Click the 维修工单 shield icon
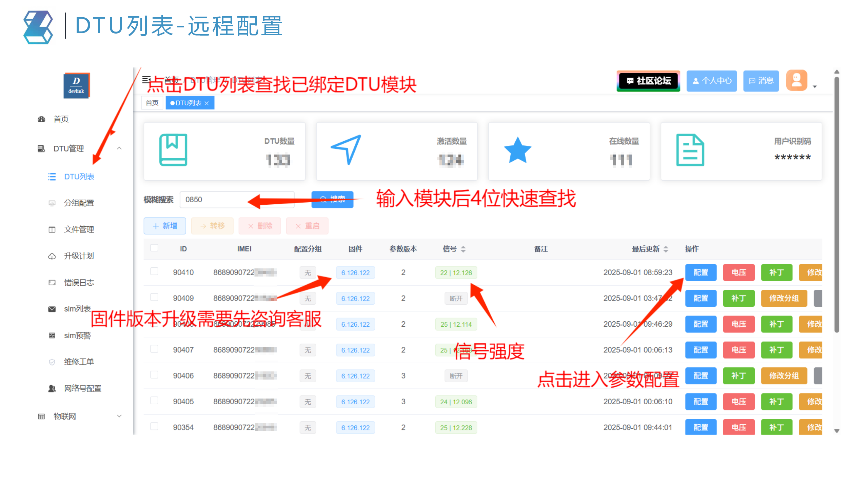The width and height of the screenshot is (868, 488). 52,362
